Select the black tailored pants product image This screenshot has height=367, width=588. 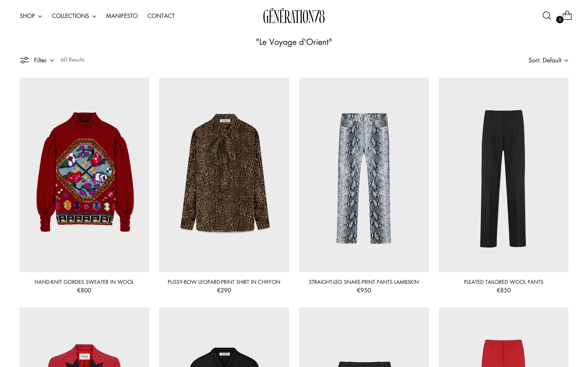pos(503,175)
